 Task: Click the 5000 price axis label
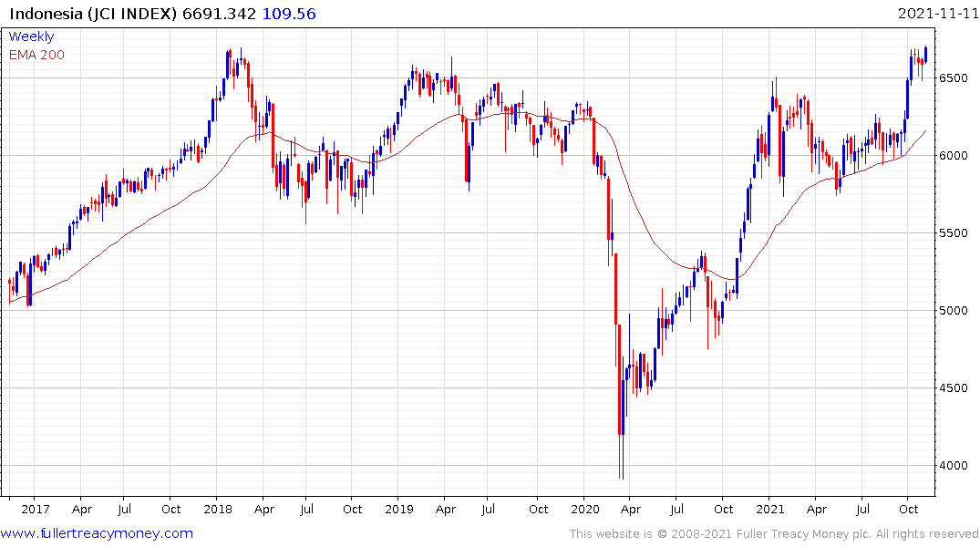pyautogui.click(x=954, y=311)
